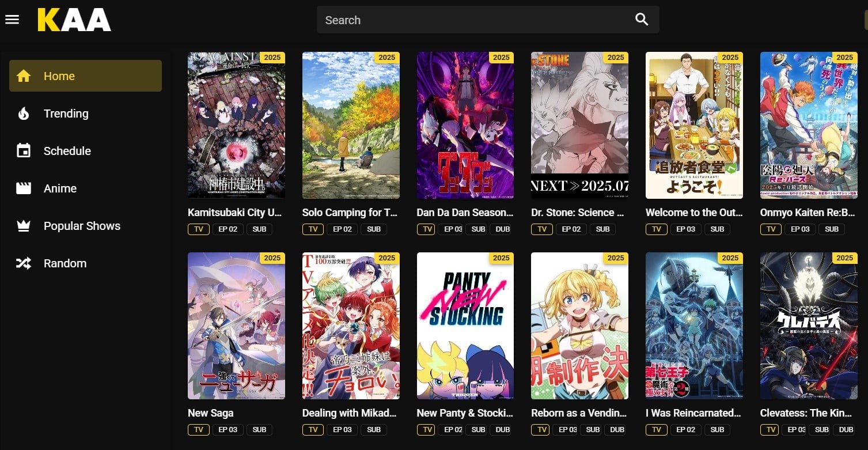
Task: Open the Panty & Stocking poster
Action: [x=465, y=326]
